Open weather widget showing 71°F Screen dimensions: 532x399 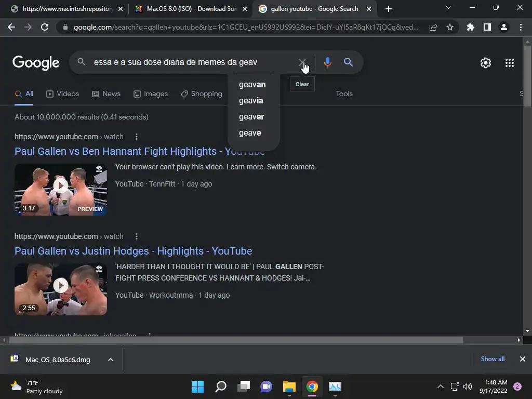pyautogui.click(x=37, y=387)
